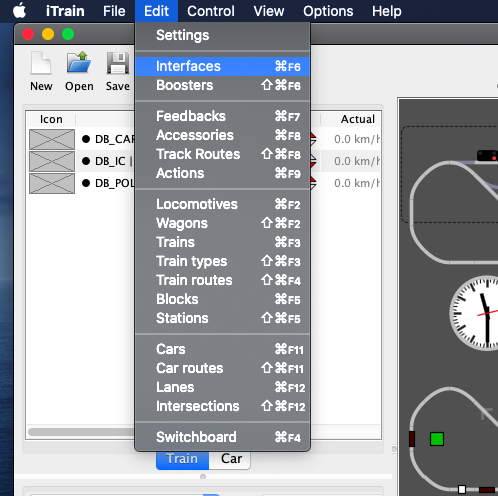Select Lanes in the Edit menu
Image resolution: width=498 pixels, height=496 pixels.
tap(222, 387)
